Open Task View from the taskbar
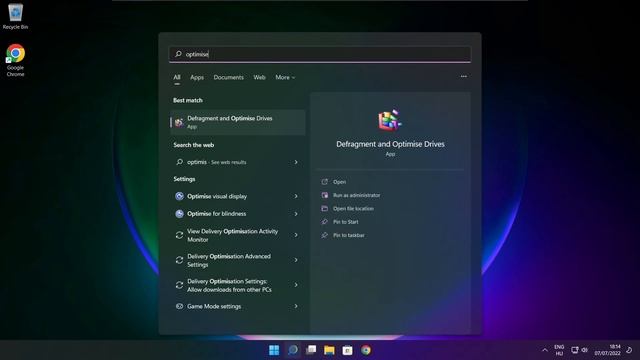This screenshot has width=640, height=360. [x=311, y=350]
